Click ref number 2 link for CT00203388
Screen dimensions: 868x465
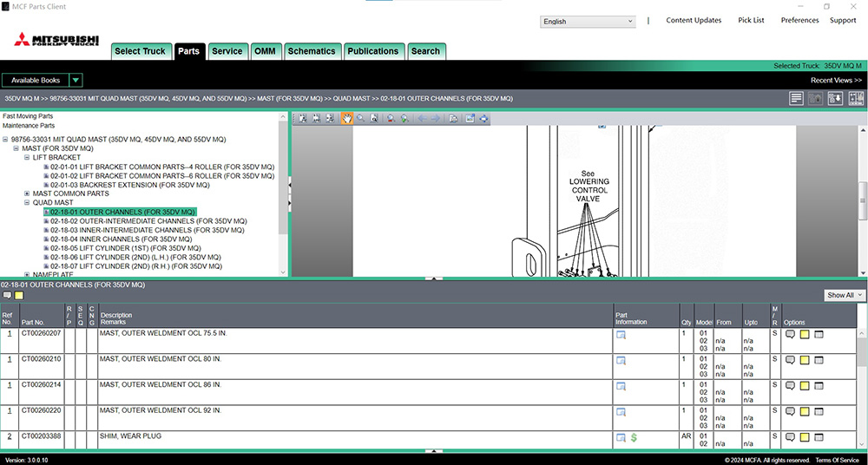coord(10,436)
